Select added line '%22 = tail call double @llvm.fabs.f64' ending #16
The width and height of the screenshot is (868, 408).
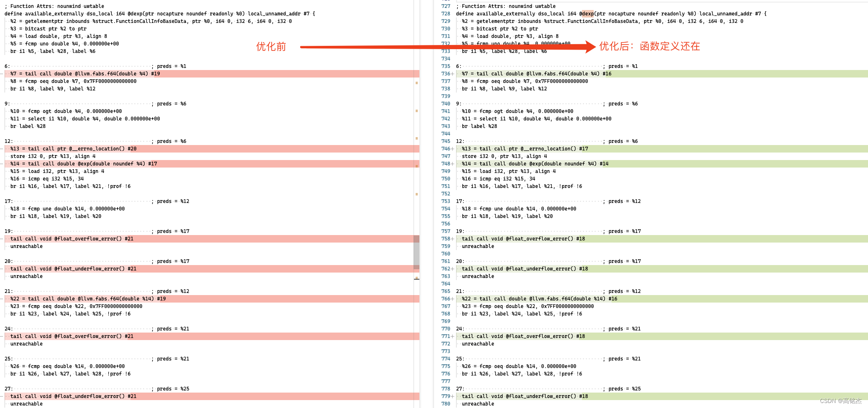coord(662,299)
